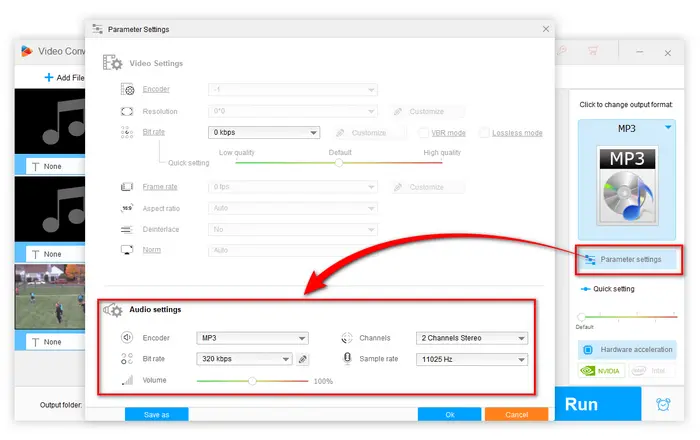The height and width of the screenshot is (440, 700).
Task: Click the Resolution icon
Action: [x=127, y=111]
